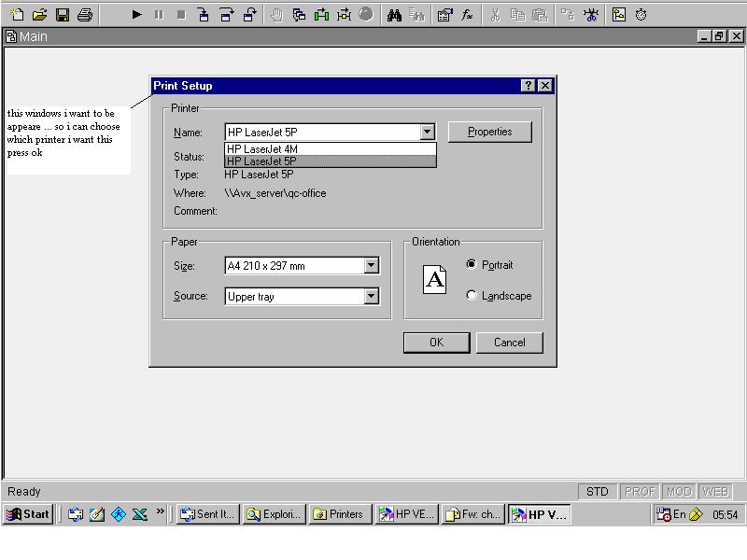Click the New document icon
Viewport: 747px width, 560px height.
[18, 15]
